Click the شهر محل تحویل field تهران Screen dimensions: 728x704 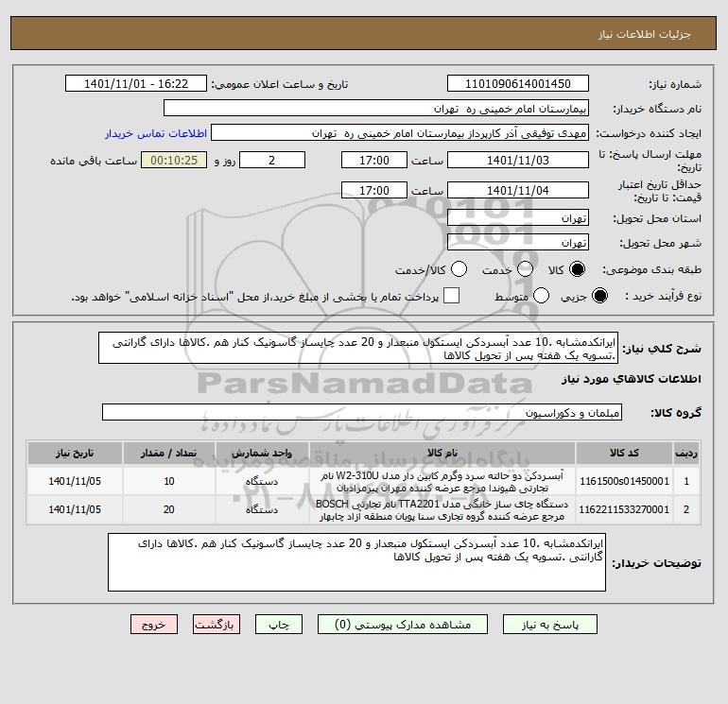[518, 242]
